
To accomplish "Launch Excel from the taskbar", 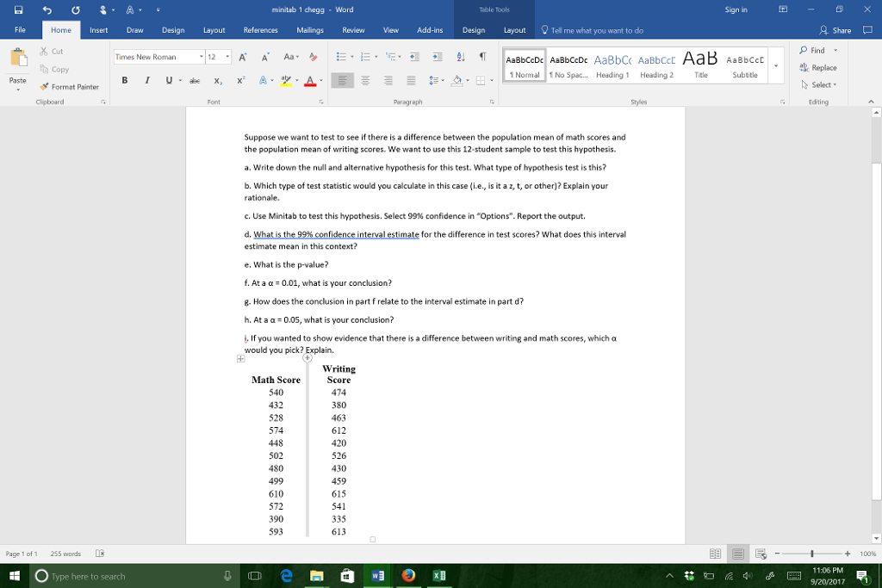I will point(439,576).
